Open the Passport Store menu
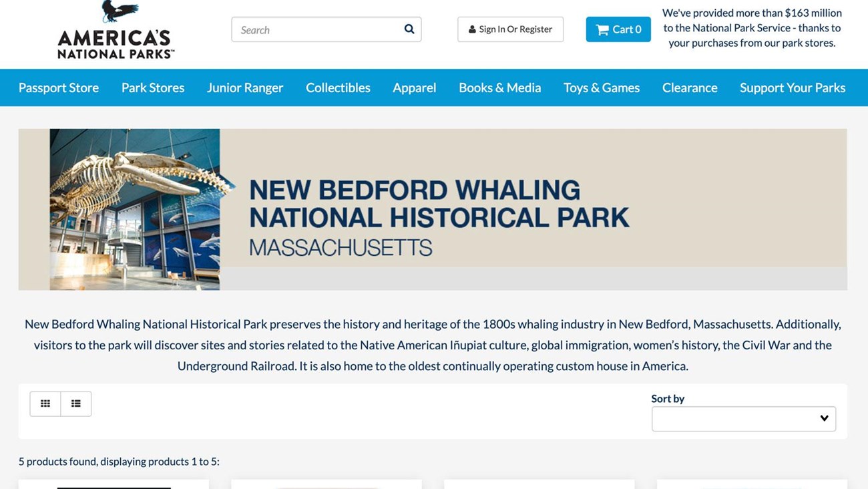 point(59,88)
